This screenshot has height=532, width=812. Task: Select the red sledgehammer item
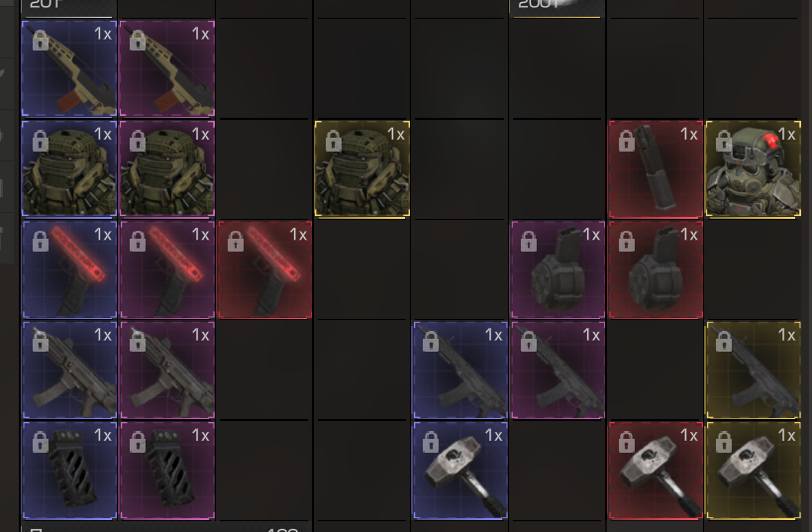[x=656, y=470]
